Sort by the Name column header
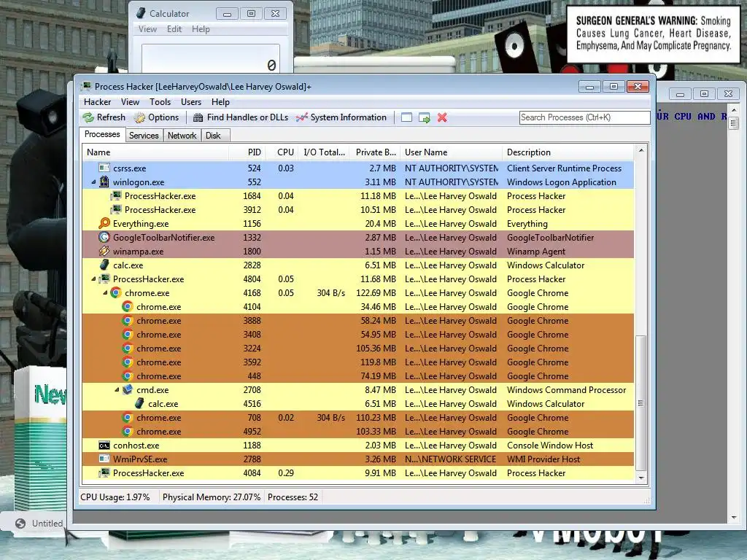This screenshot has width=747, height=560. 155,152
